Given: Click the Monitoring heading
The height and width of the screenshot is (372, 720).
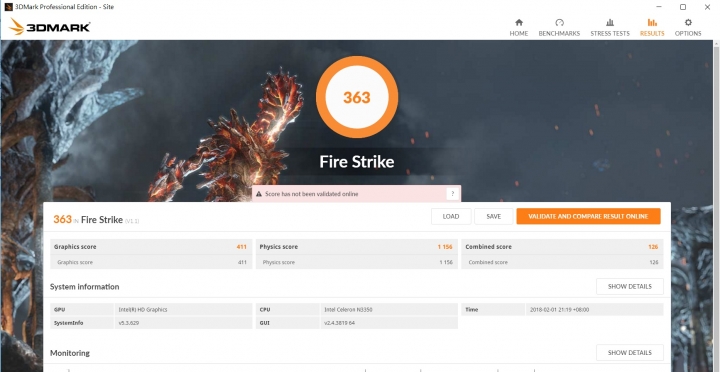Looking at the screenshot, I should coord(70,353).
